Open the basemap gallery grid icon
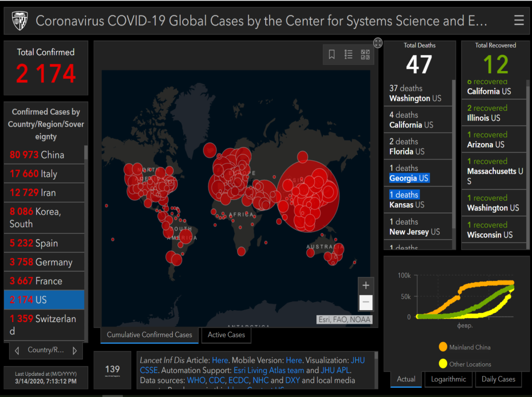This screenshot has height=397, width=532. pos(365,54)
